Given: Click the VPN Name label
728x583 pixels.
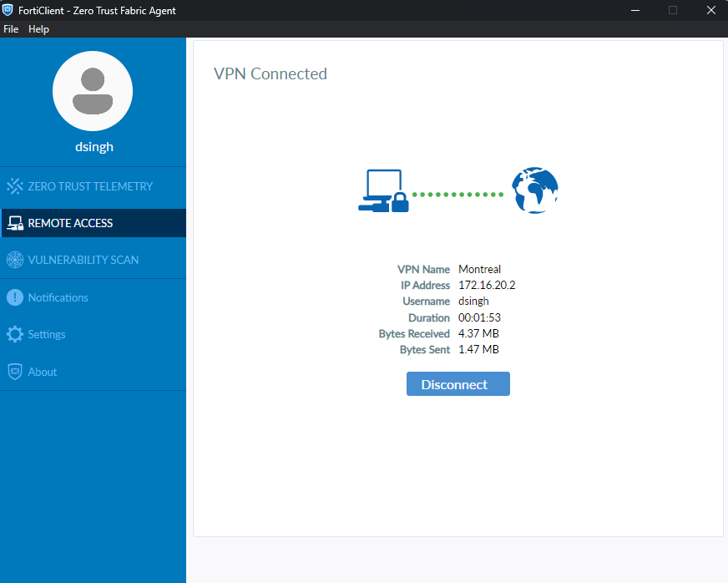Looking at the screenshot, I should (x=423, y=270).
